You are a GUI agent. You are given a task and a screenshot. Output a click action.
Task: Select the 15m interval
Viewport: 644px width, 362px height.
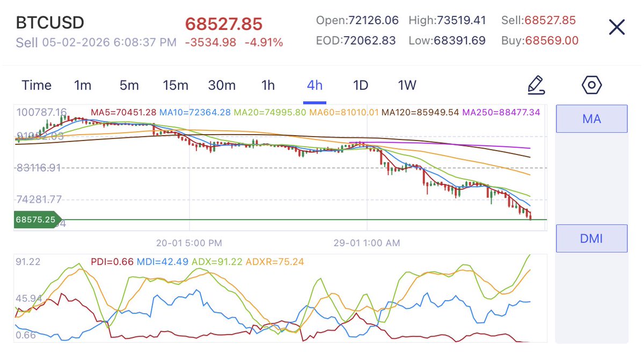click(175, 85)
